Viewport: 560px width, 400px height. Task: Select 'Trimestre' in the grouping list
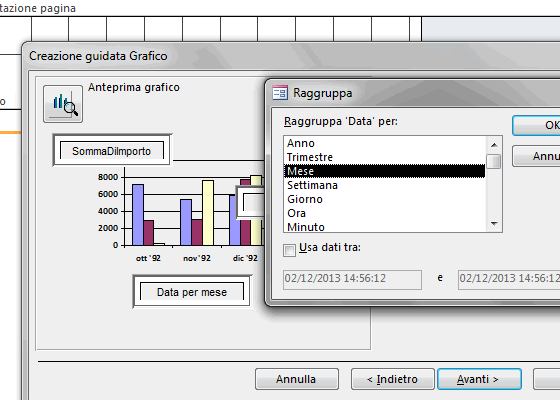point(385,157)
